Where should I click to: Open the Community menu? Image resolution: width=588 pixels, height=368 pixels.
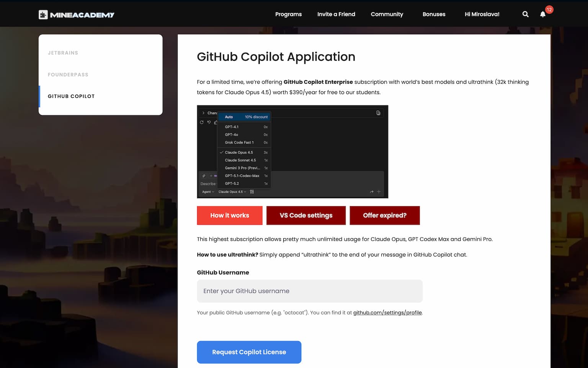coord(387,14)
